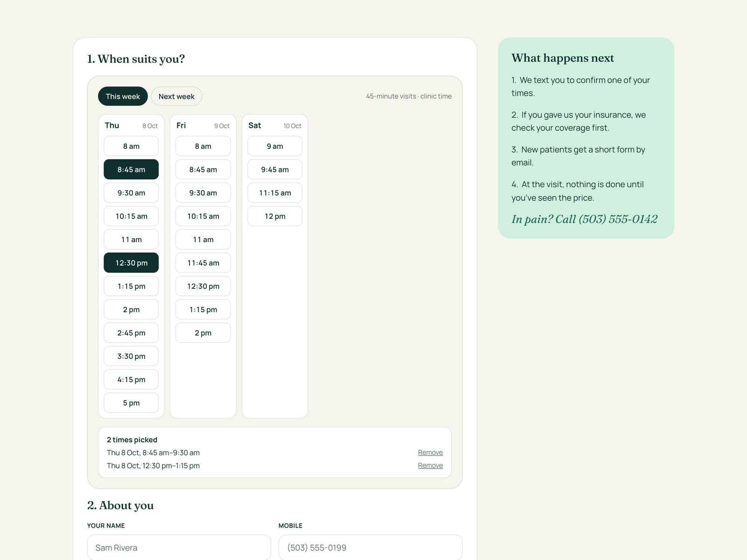
Task: Choose the 12 pm slot
Action: (275, 216)
